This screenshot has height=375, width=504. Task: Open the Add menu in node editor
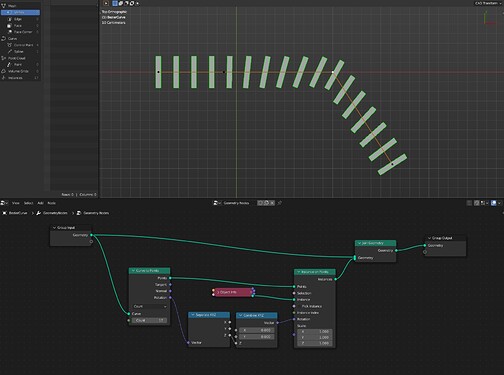pos(40,203)
